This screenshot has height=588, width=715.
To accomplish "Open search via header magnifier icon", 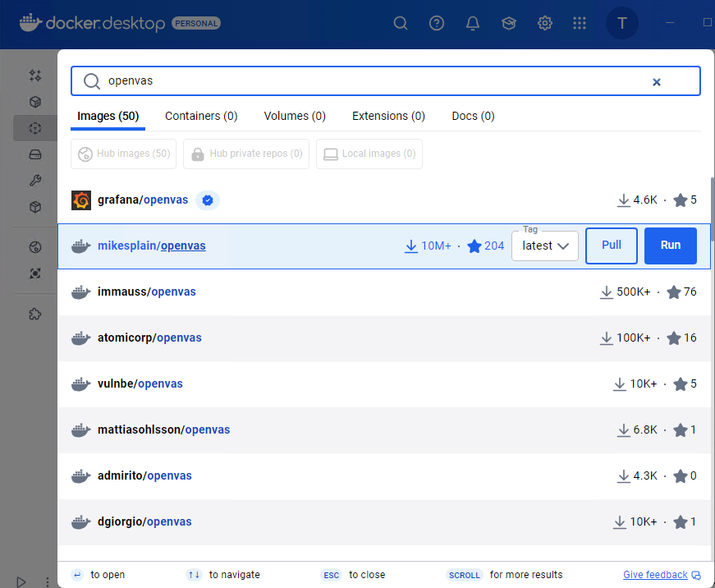I will (x=401, y=23).
